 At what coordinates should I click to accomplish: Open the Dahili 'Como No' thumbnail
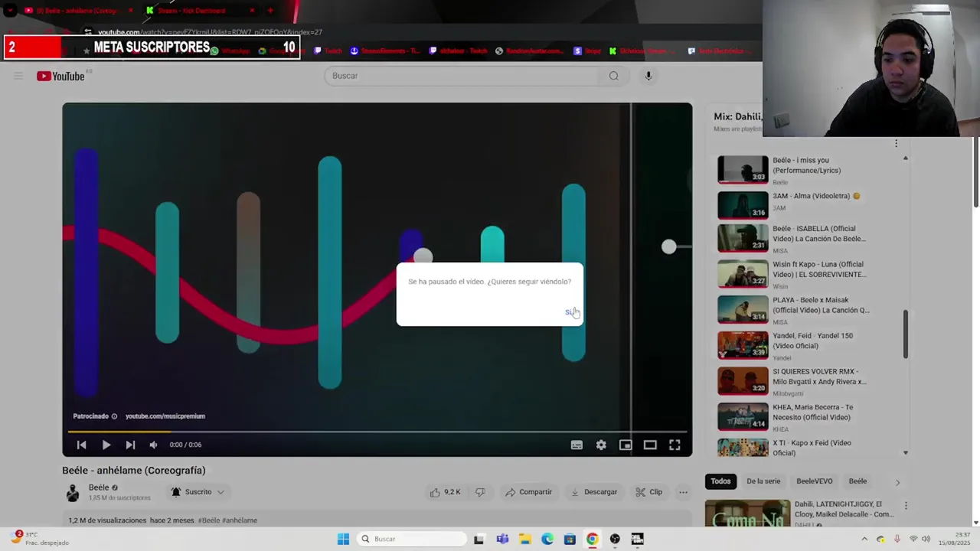[x=747, y=514]
